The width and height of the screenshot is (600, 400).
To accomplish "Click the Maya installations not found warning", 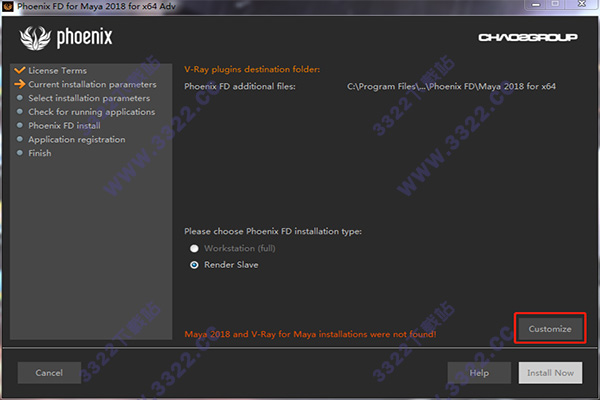I will point(310,334).
